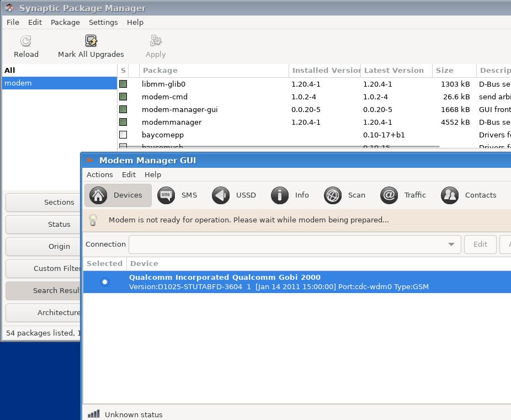
Task: Select the Qualcomm Gobi 2000 radio button
Action: pos(105,282)
